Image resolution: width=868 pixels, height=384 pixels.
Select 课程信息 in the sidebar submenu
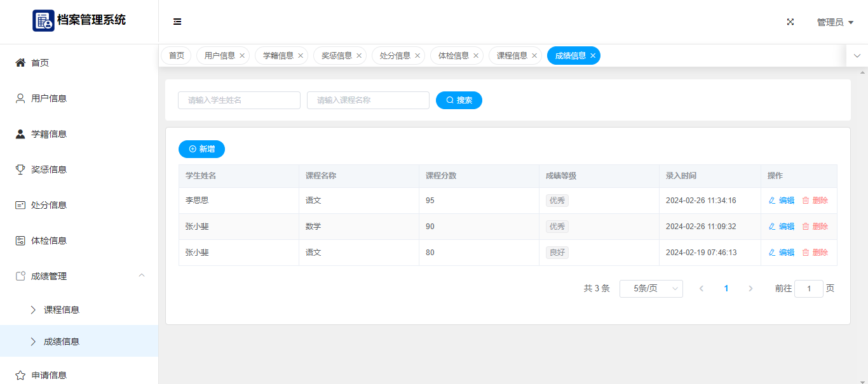pos(62,310)
